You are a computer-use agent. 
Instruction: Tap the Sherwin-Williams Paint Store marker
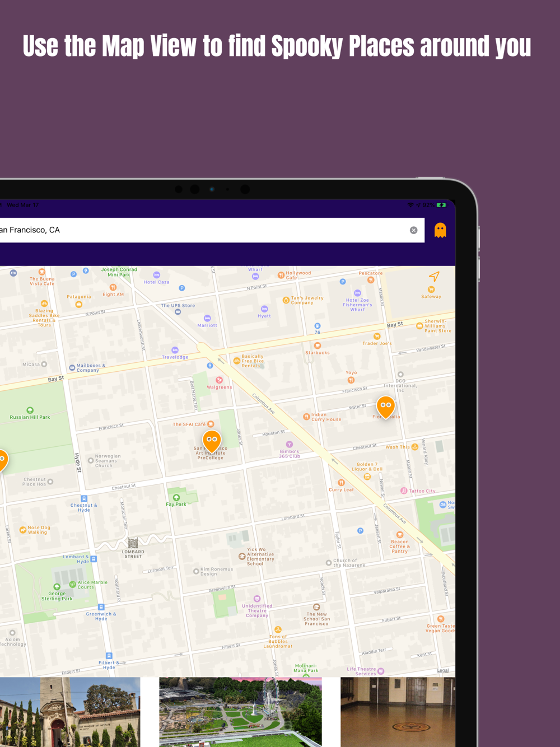419,325
